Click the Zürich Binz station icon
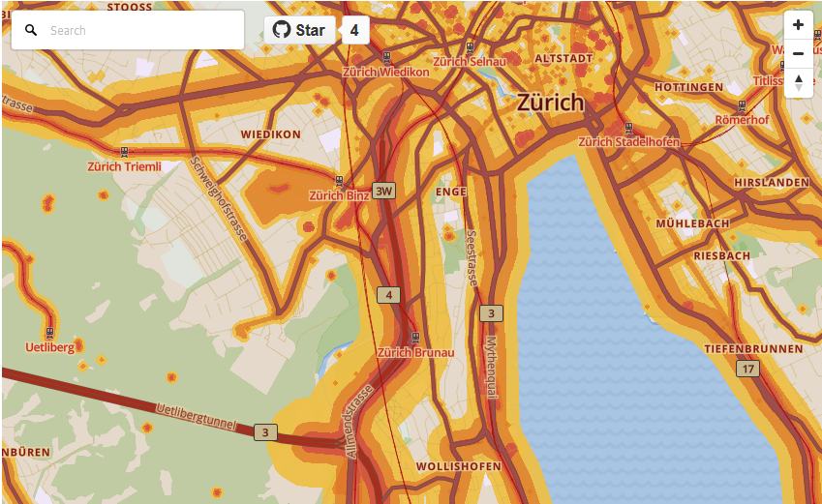This screenshot has height=504, width=822. click(x=339, y=181)
